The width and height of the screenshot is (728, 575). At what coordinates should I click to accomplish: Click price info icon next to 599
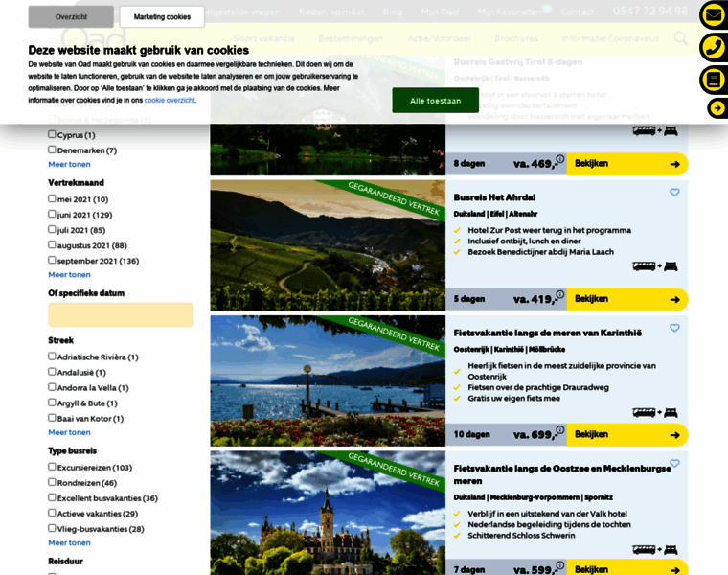[560, 565]
